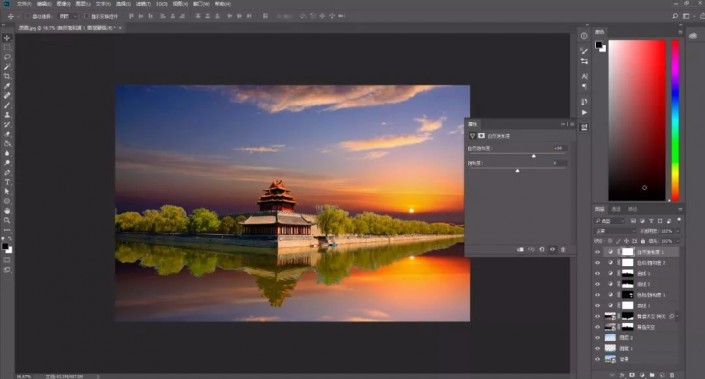Image resolution: width=705 pixels, height=379 pixels.
Task: Select the Healing Brush tool
Action: coord(7,95)
